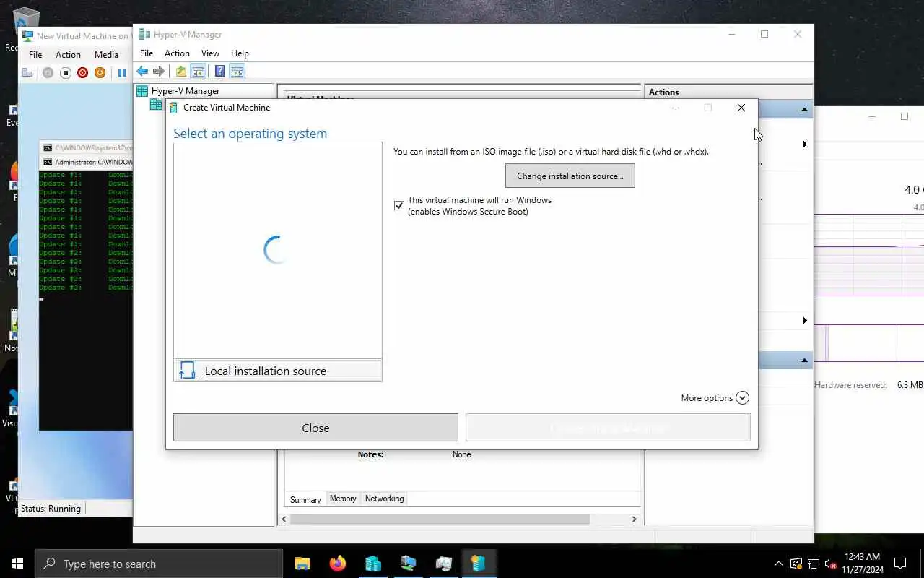The width and height of the screenshot is (924, 578).
Task: Click the Forward arrow in Hyper-V Manager toolbar
Action: pos(159,72)
